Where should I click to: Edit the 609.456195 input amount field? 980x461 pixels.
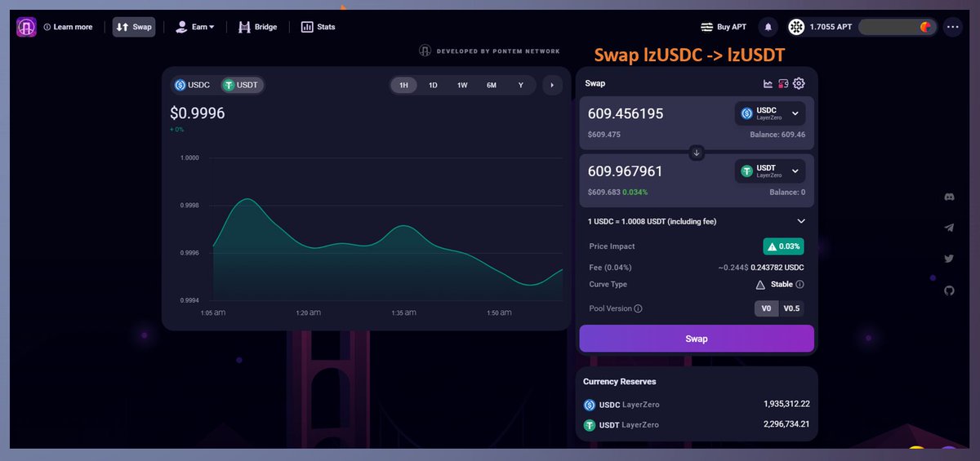[626, 114]
